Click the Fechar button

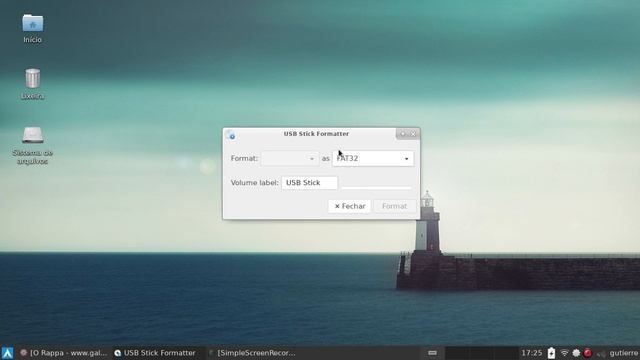pyautogui.click(x=349, y=206)
